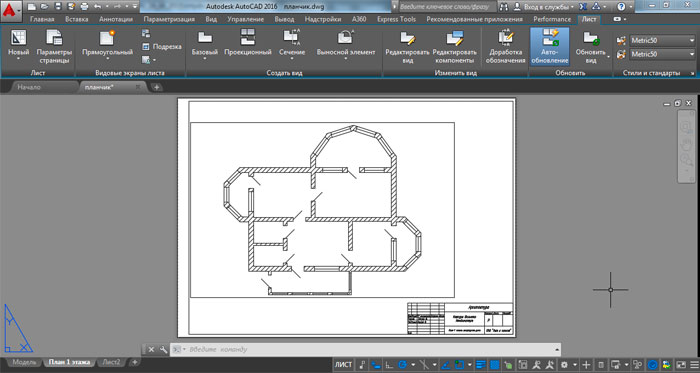Open the Express Tools ribbon tab
The height and width of the screenshot is (373, 700).
396,19
